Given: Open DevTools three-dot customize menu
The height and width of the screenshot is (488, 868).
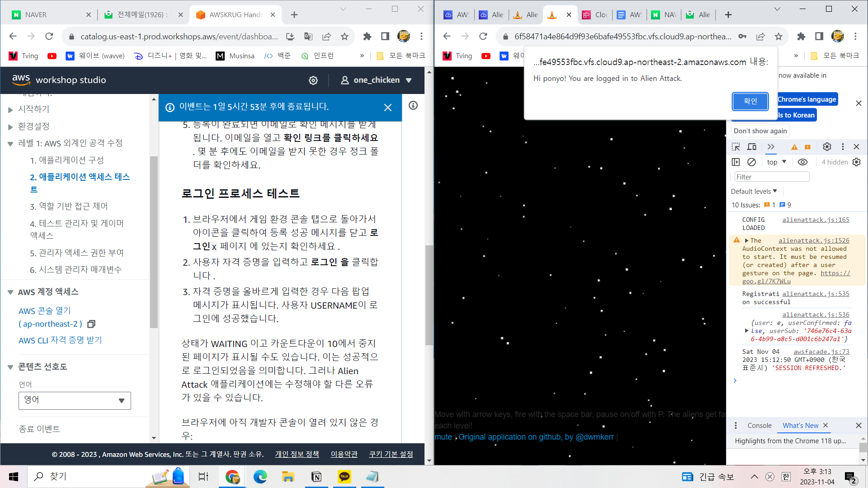Looking at the screenshot, I should pos(843,147).
